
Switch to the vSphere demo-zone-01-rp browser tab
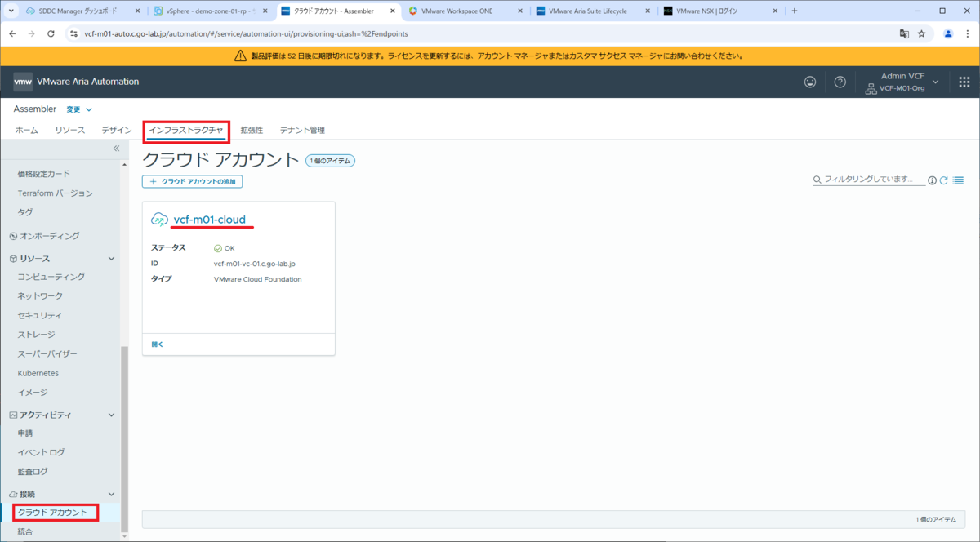click(x=212, y=11)
